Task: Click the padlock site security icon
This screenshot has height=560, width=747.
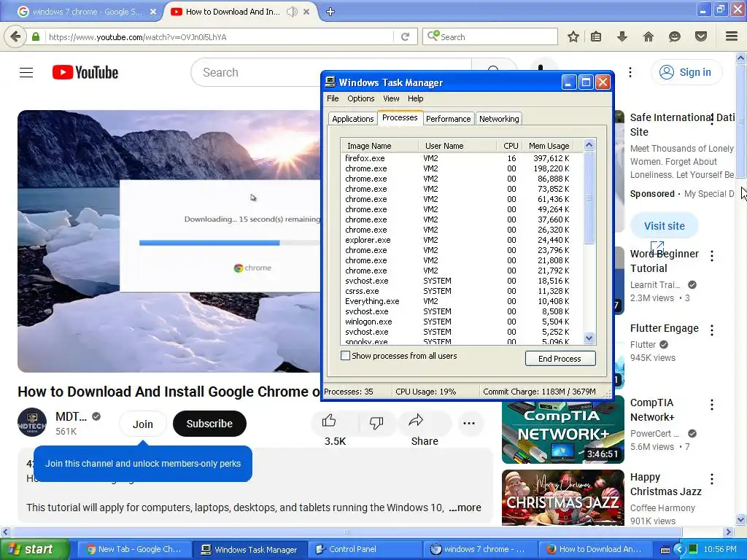Action: [x=36, y=36]
